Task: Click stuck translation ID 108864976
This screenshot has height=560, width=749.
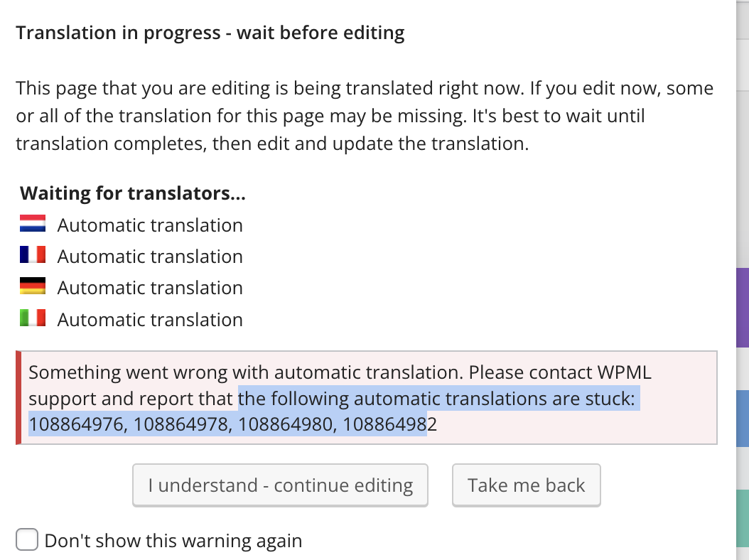Action: 76,424
